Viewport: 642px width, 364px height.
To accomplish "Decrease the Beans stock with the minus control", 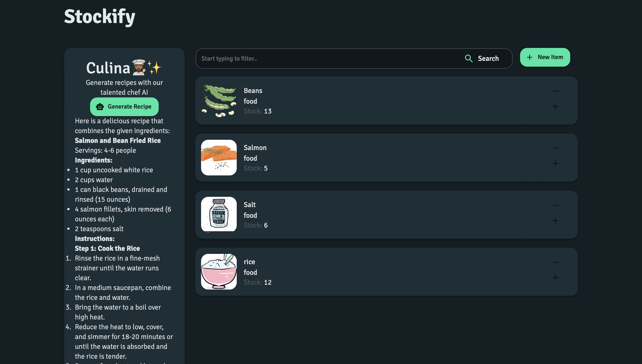I will [556, 91].
